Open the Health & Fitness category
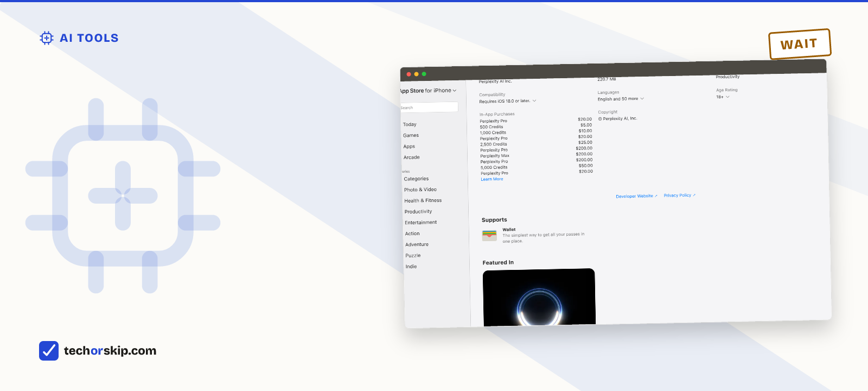This screenshot has width=868, height=391. (x=423, y=200)
